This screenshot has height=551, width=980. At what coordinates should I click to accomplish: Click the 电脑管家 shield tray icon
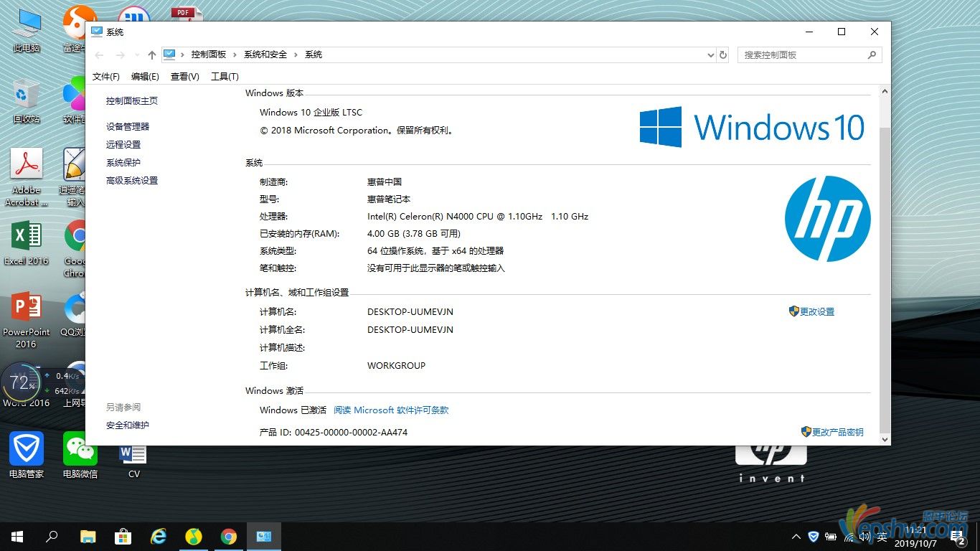click(814, 537)
